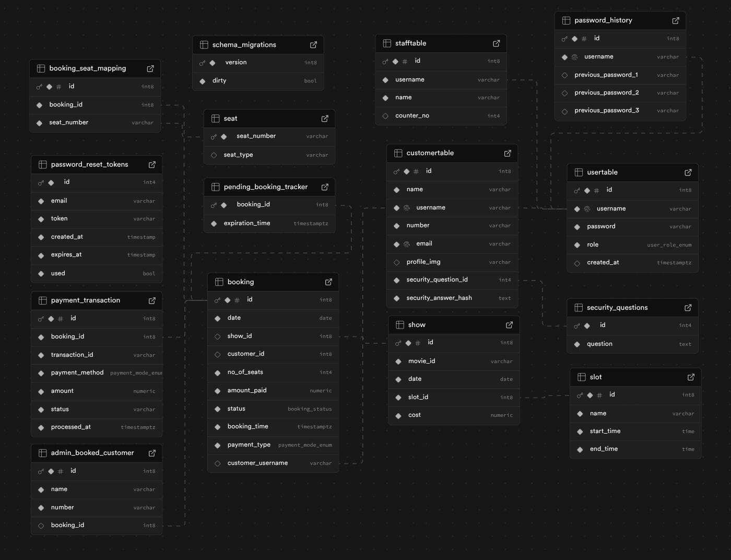Screen dimensions: 731x560
Task: Click the table grid icon beside customertable title
Action: point(398,153)
